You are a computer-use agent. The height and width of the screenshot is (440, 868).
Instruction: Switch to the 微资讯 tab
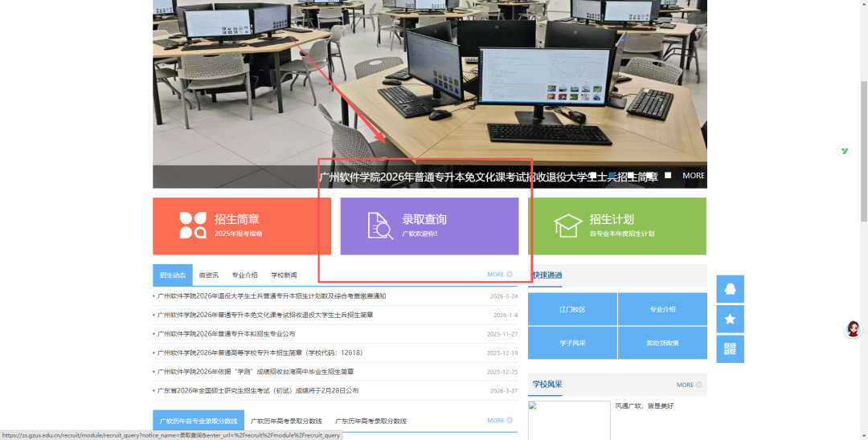pos(209,275)
